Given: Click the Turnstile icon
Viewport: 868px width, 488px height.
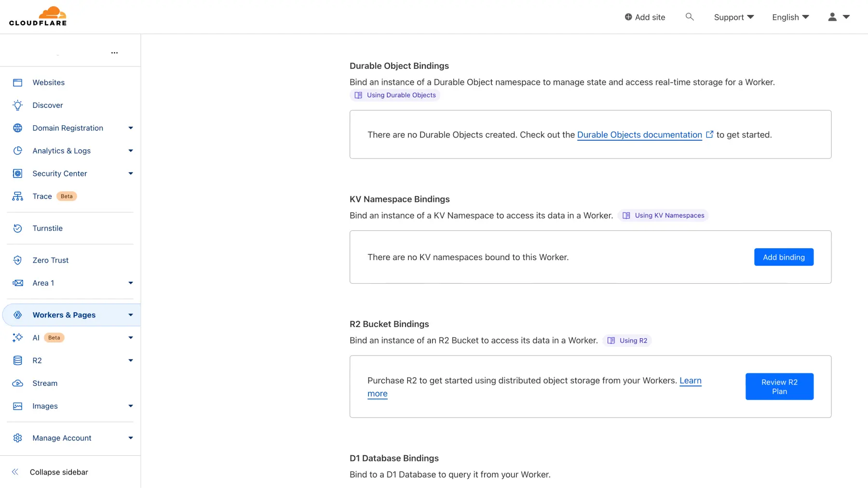Looking at the screenshot, I should click(x=18, y=228).
